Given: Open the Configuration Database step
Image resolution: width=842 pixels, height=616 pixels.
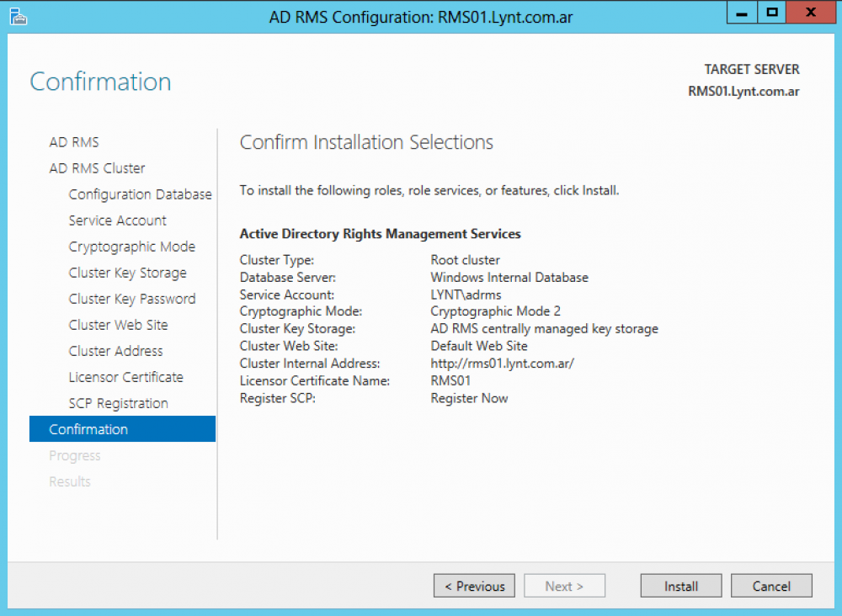Looking at the screenshot, I should coord(140,194).
